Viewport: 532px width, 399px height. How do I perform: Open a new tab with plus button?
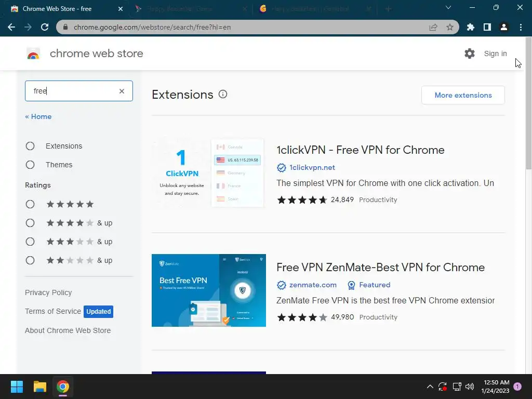coord(389,9)
